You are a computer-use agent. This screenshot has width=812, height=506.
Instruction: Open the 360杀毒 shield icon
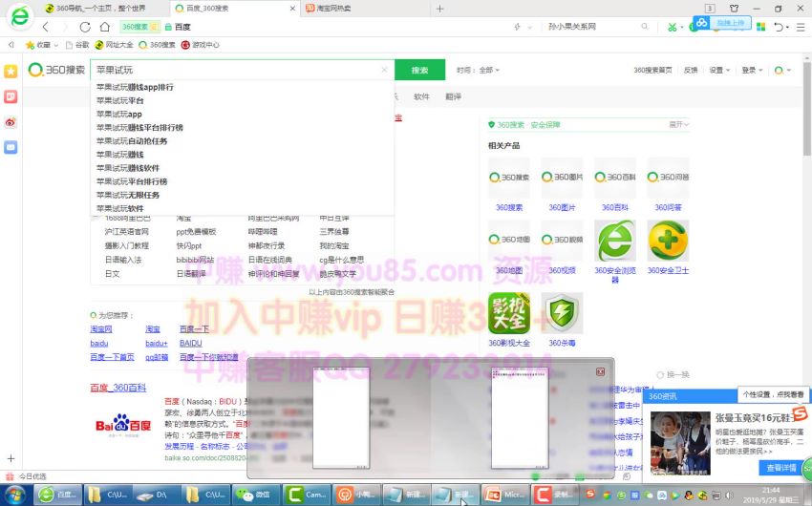[562, 313]
